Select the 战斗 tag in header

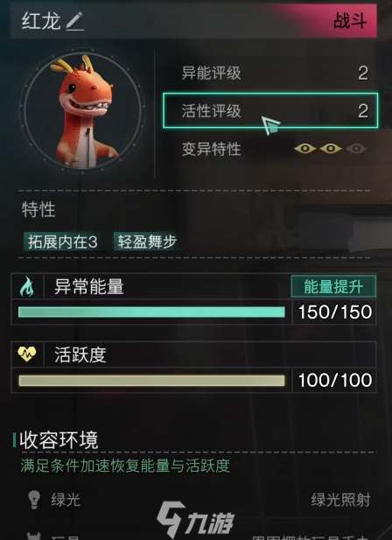tap(350, 21)
